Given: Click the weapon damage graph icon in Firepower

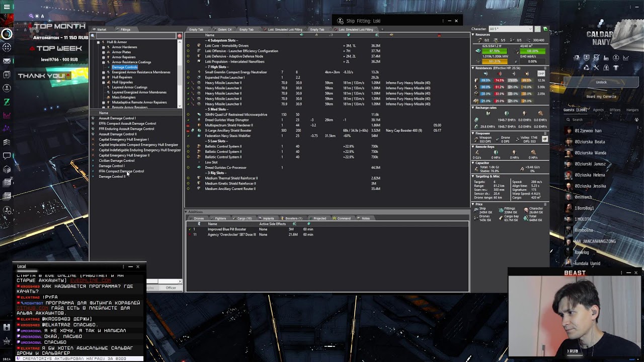Looking at the screenshot, I should point(544,139).
